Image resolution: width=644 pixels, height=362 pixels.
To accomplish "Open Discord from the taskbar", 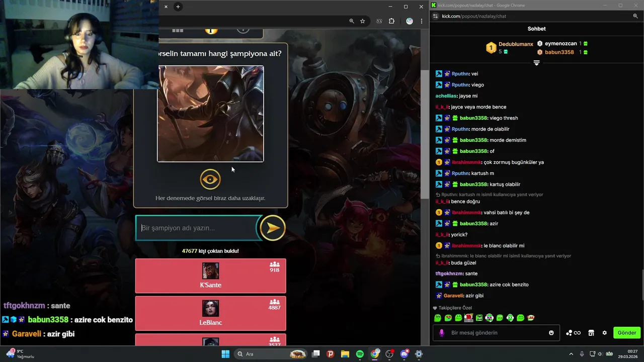I will 404,354.
